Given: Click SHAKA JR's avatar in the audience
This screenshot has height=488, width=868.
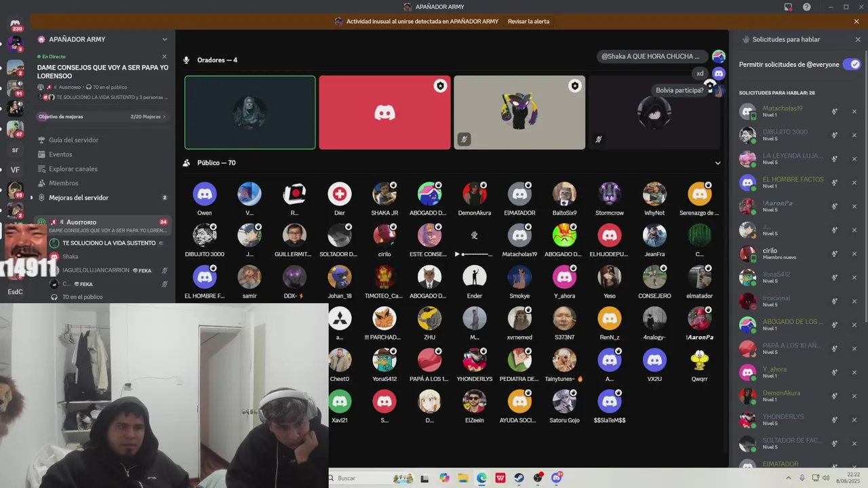Looking at the screenshot, I should tap(384, 194).
